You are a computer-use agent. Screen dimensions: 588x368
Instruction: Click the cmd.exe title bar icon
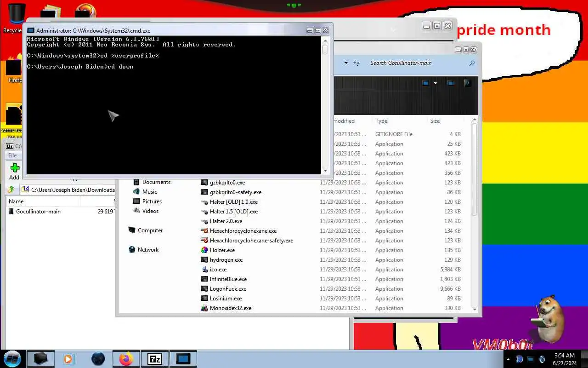tap(31, 30)
